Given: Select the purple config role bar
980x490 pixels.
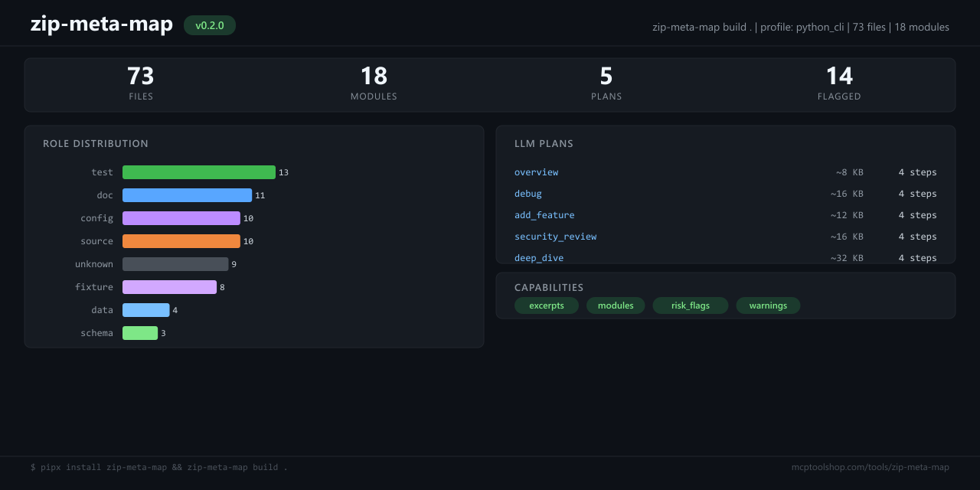Looking at the screenshot, I should pos(181,218).
